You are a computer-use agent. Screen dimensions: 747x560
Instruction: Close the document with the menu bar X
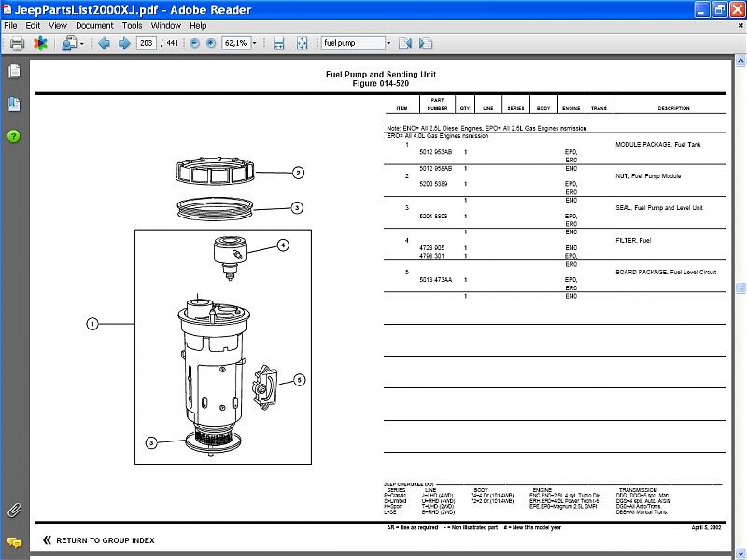[x=740, y=26]
